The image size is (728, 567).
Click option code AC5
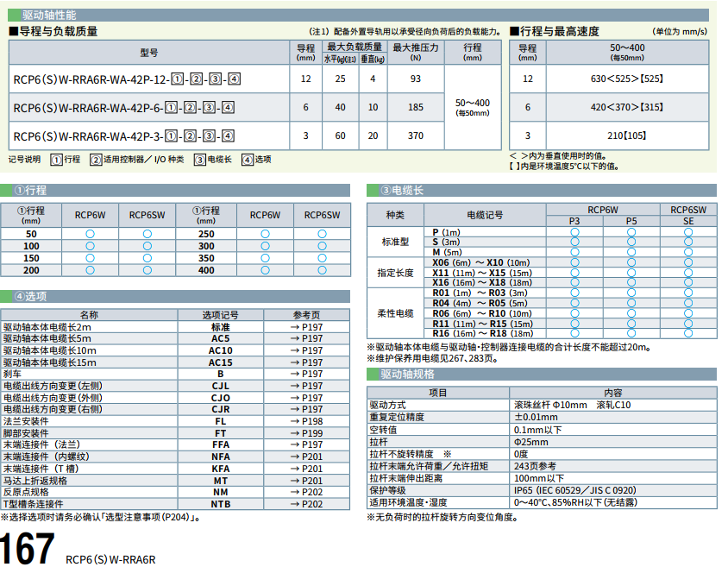tap(221, 338)
